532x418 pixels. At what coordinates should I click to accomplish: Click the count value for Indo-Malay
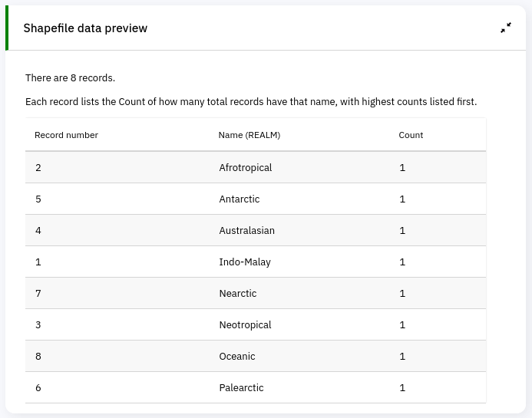(x=402, y=262)
